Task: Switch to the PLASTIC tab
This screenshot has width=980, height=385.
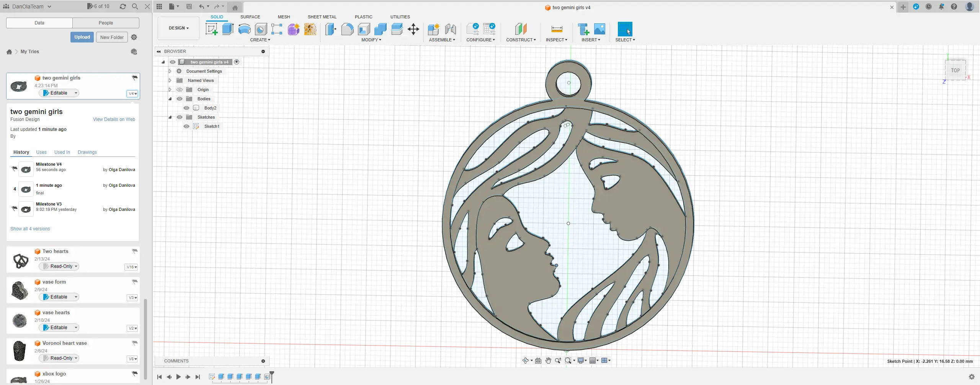Action: (363, 17)
